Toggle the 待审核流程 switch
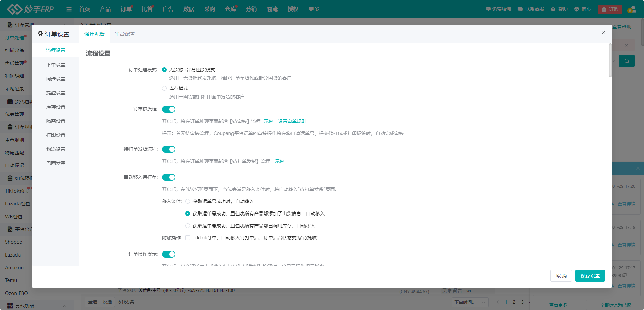The image size is (644, 310). pyautogui.click(x=169, y=109)
